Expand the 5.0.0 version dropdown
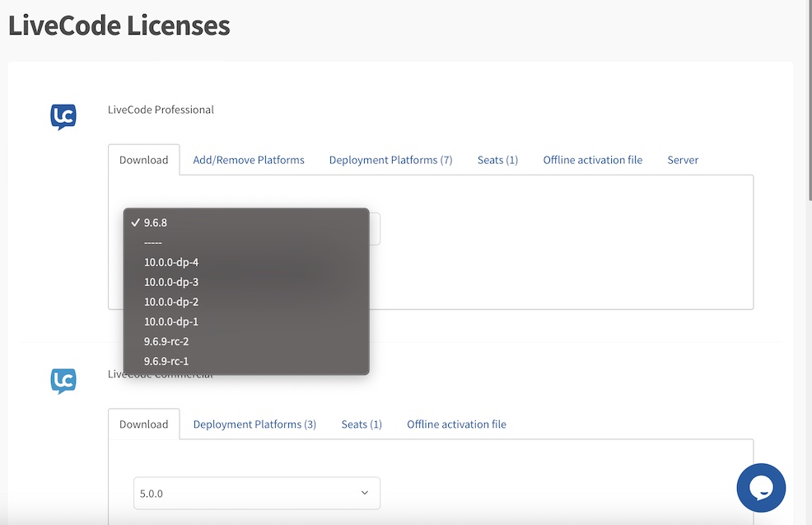This screenshot has width=812, height=525. click(256, 493)
